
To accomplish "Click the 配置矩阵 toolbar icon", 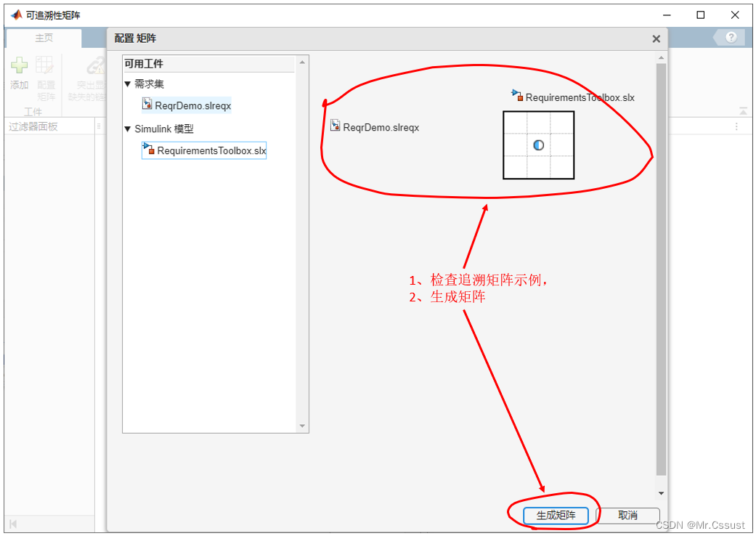I will (x=45, y=65).
